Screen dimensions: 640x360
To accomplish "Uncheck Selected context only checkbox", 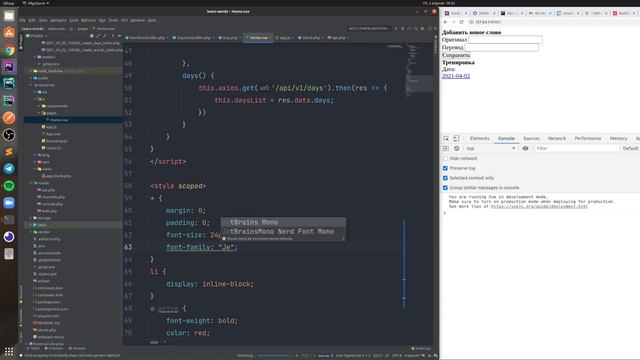I will [445, 178].
